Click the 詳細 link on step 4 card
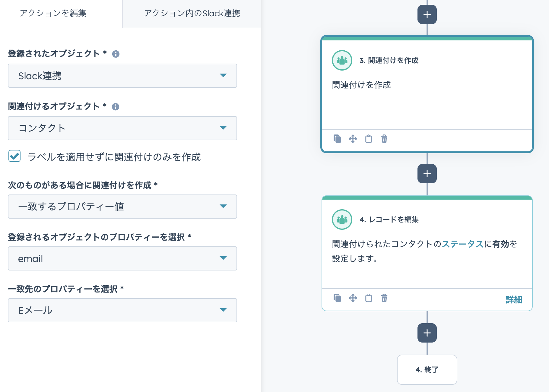549x392 pixels. [514, 299]
